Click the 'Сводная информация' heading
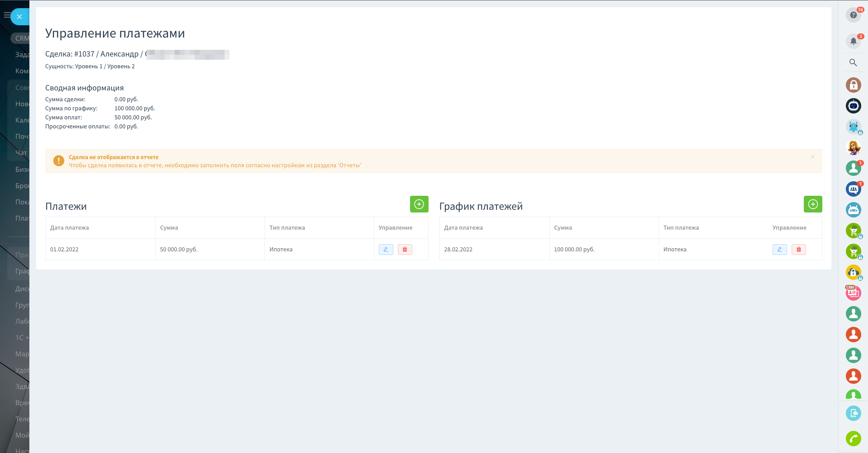Screen dimensions: 868x453 click(x=85, y=88)
